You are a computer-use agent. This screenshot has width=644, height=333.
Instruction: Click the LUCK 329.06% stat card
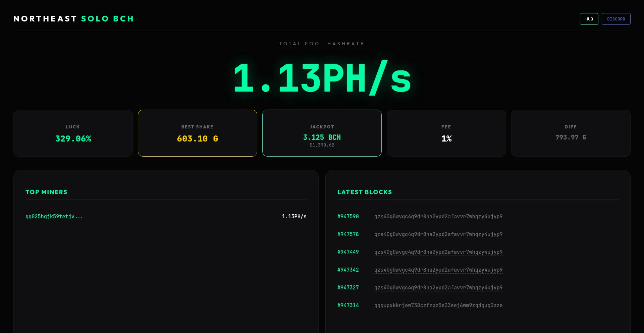click(73, 133)
